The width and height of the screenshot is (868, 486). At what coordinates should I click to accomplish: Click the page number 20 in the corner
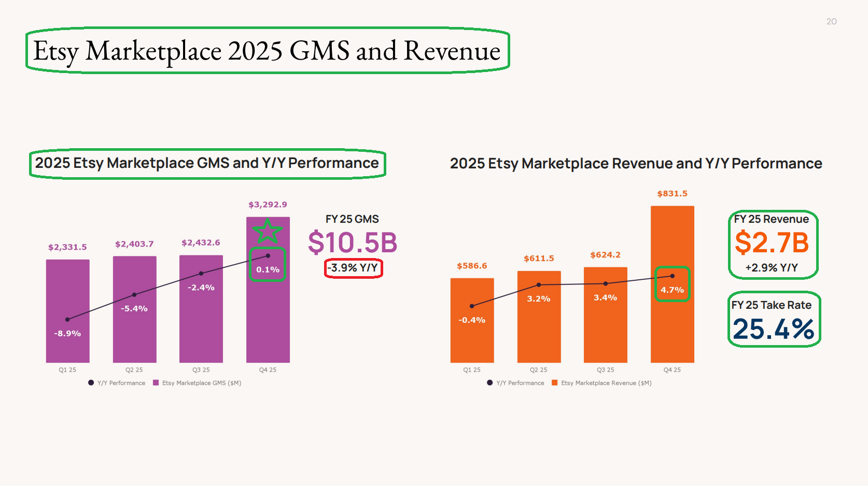(x=831, y=21)
